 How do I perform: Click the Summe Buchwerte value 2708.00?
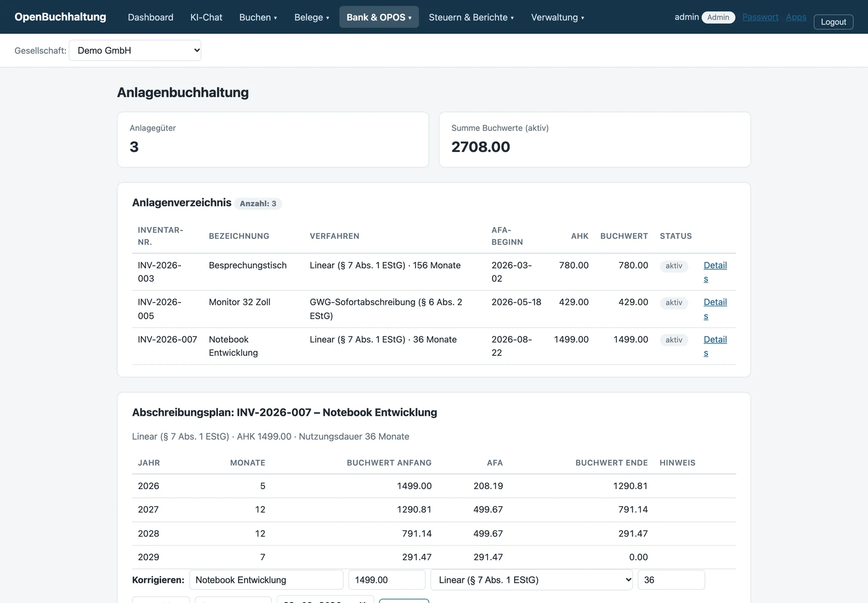pyautogui.click(x=481, y=147)
